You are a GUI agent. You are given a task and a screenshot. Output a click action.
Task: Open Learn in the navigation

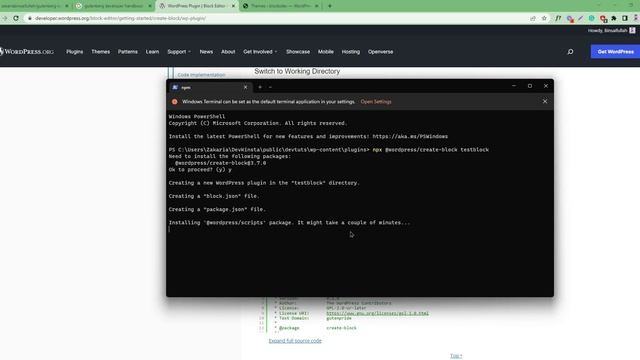coord(152,52)
